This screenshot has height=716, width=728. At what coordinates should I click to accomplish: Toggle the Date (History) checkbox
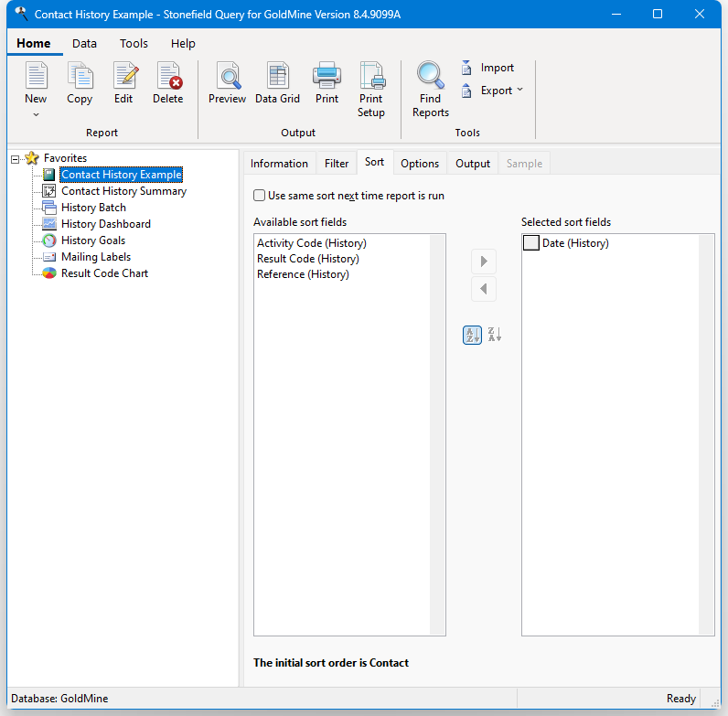click(531, 243)
